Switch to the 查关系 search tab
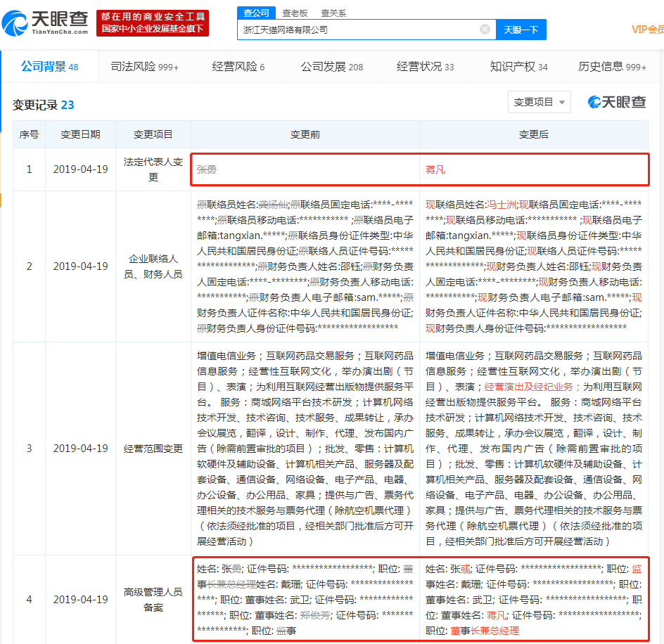 333,13
